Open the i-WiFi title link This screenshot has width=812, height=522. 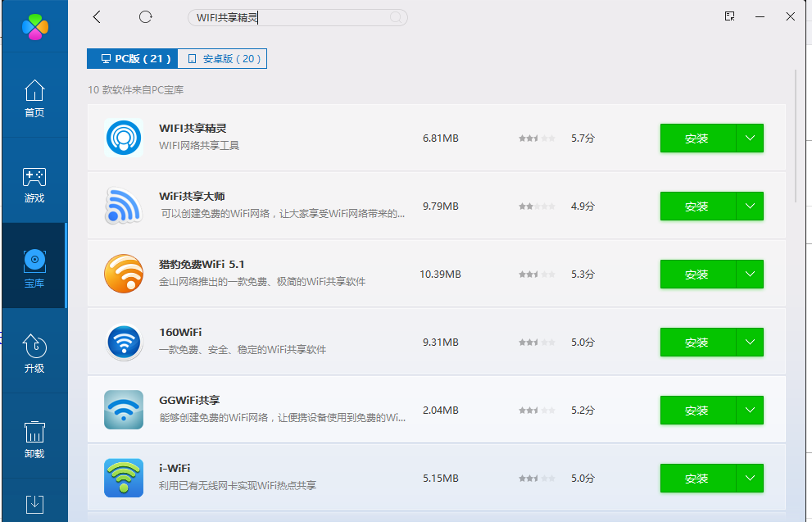pos(175,468)
